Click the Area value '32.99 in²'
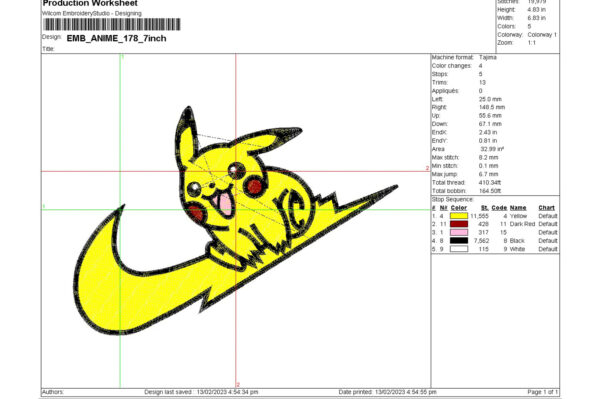The height and width of the screenshot is (399, 600). 492,149
